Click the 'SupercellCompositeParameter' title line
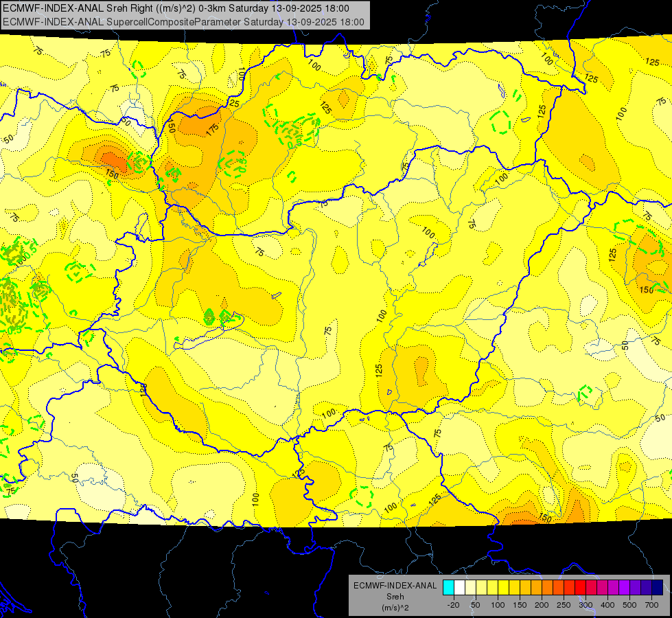This screenshot has height=618, width=672. coord(183,22)
